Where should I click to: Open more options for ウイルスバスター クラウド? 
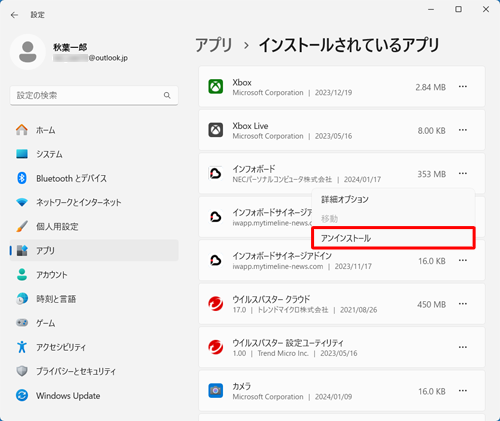point(463,304)
